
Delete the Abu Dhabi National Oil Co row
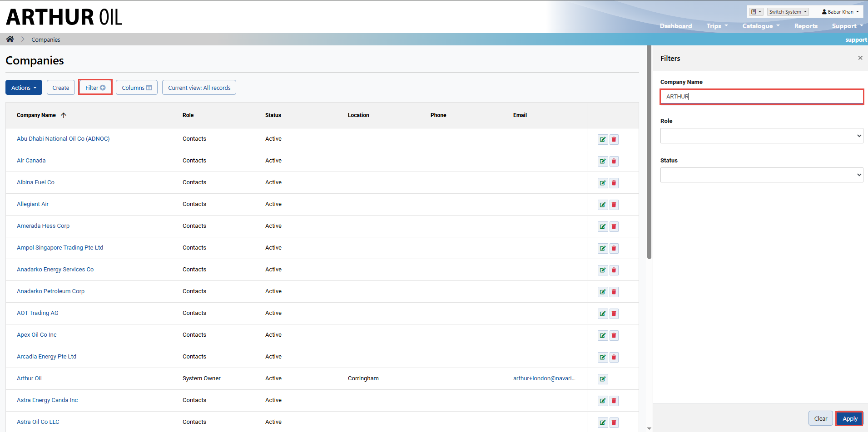point(614,139)
